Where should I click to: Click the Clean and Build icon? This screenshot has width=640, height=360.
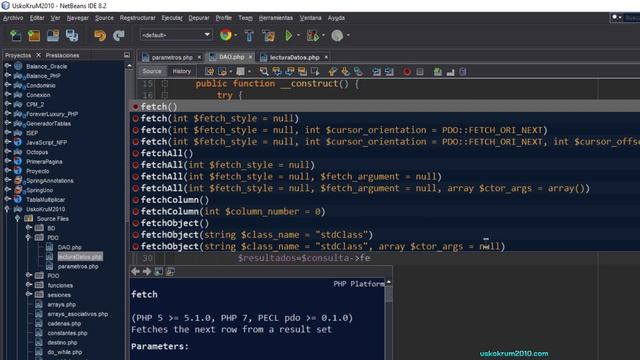(269, 36)
